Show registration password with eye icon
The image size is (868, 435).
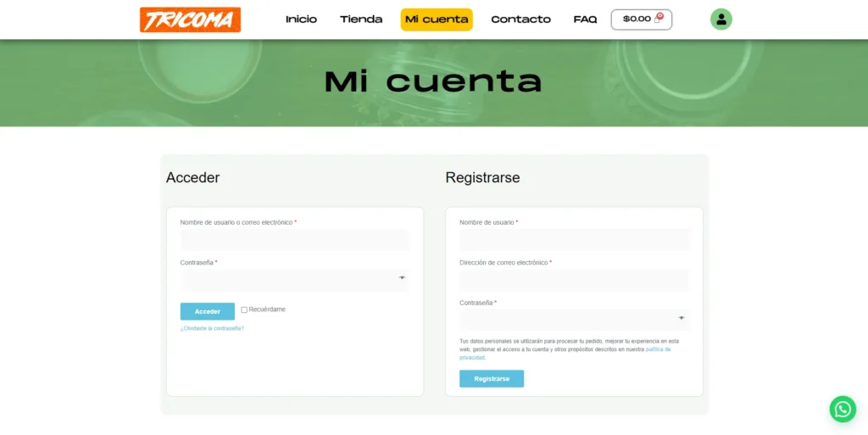point(682,318)
